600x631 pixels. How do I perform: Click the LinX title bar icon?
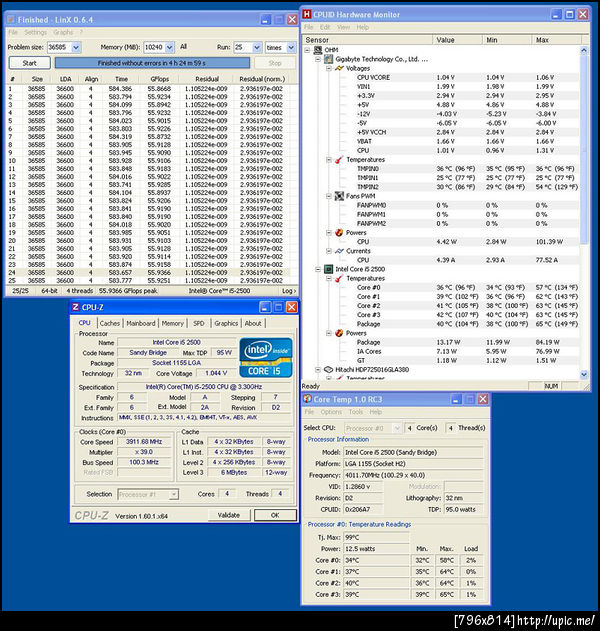tap(11, 20)
